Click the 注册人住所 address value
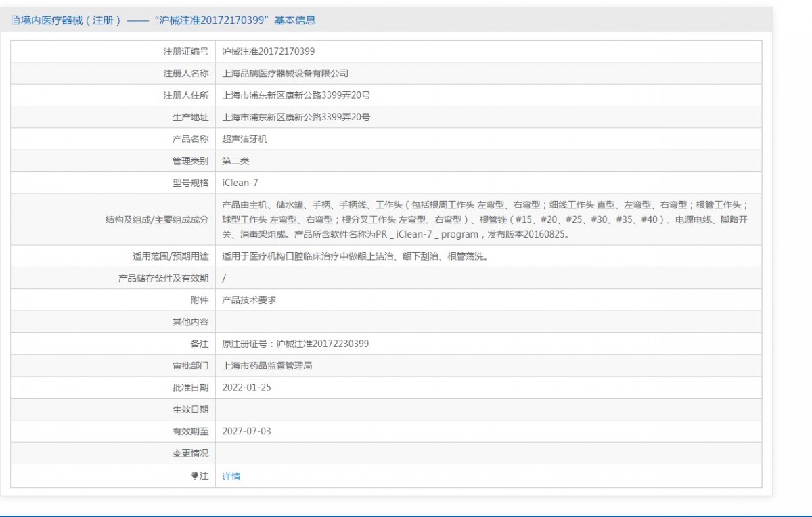Image resolution: width=812 pixels, height=517 pixels. click(x=296, y=95)
